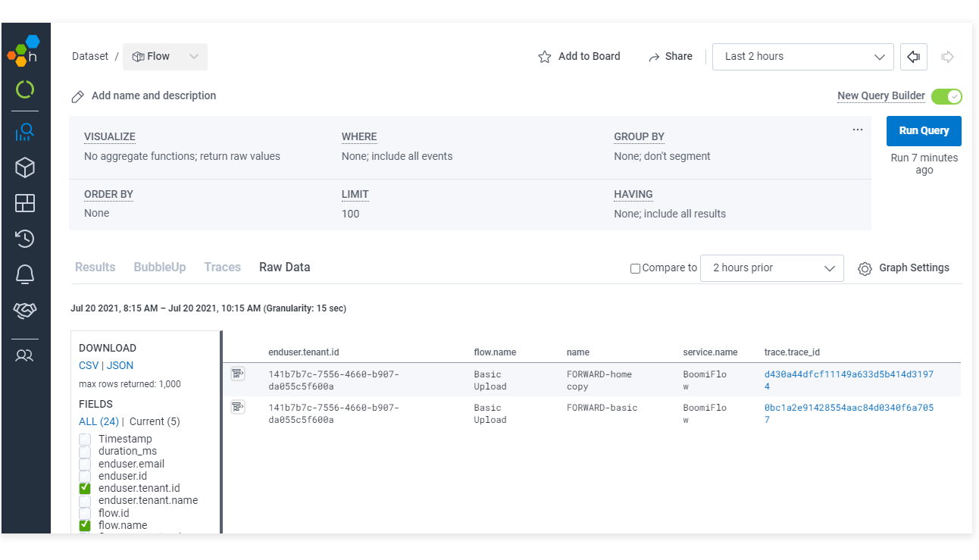Turn off the New Query Builder toggle
Image resolution: width=979 pixels, height=560 pixels.
[x=946, y=96]
